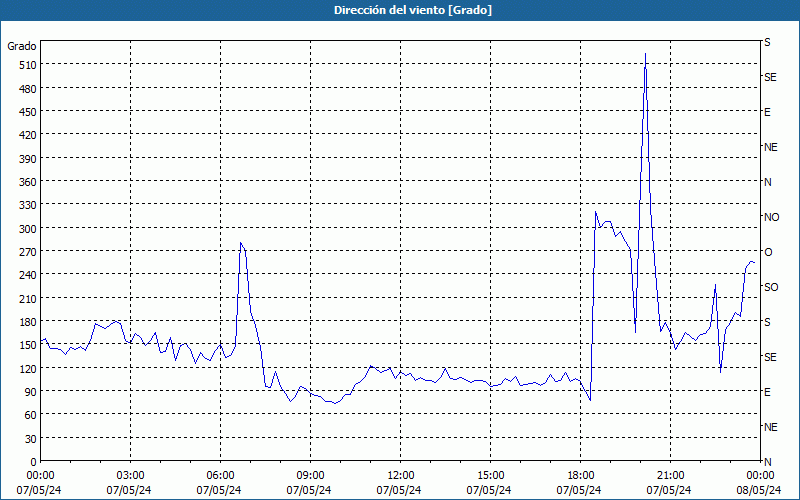Click the 360 y-axis value
800x500 pixels.
(28, 182)
